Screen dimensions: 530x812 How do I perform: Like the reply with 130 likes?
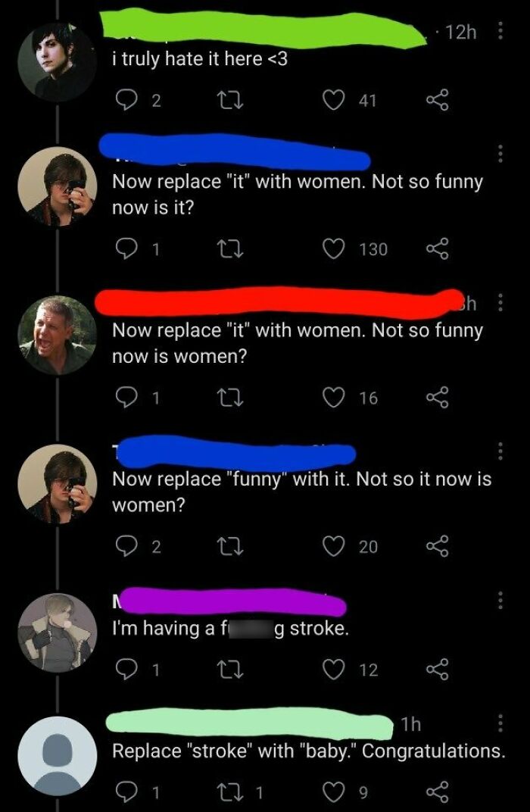[331, 248]
